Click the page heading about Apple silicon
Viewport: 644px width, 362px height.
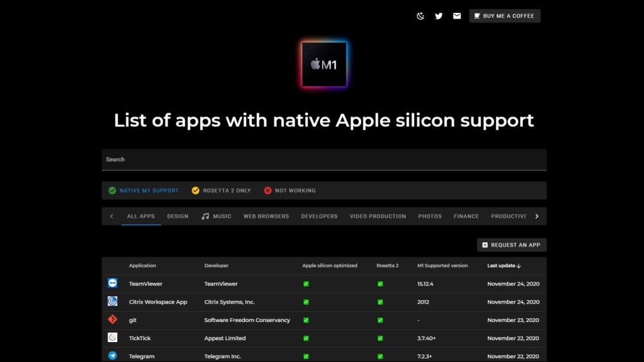[x=324, y=120]
